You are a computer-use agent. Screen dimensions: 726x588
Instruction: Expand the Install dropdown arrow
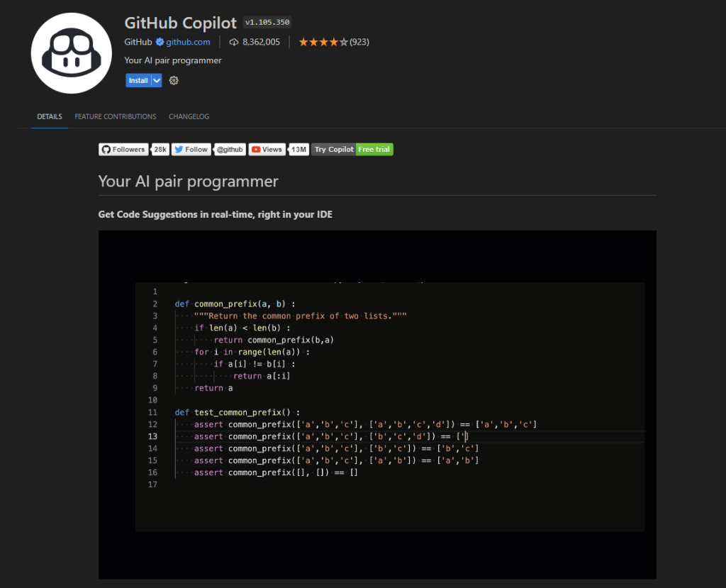click(x=157, y=81)
